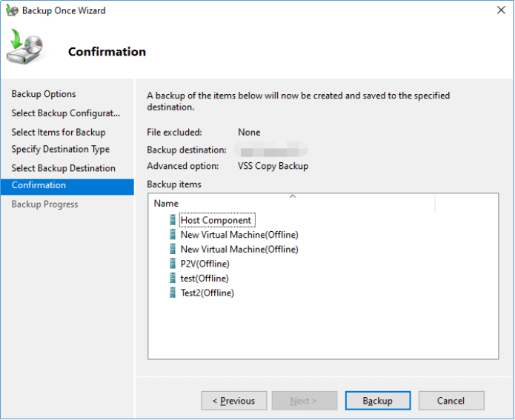The width and height of the screenshot is (515, 420).
Task: Click the server icon beside Test2(Offline)
Action: tap(173, 293)
